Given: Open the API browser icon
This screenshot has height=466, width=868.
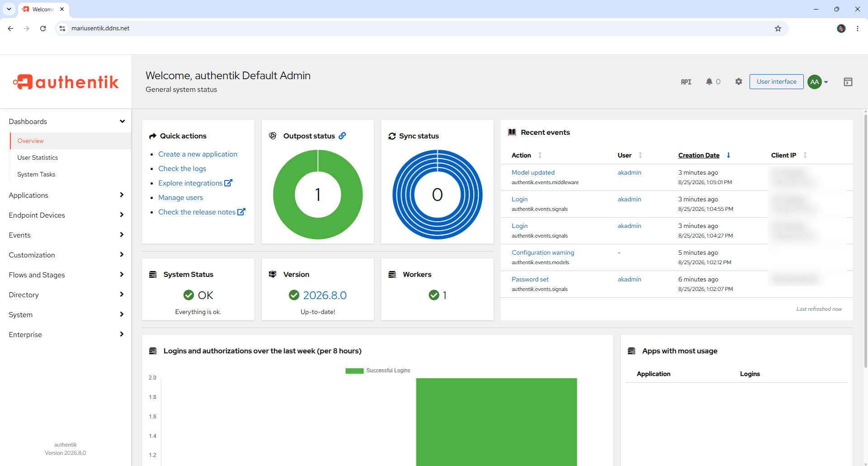Looking at the screenshot, I should (686, 82).
